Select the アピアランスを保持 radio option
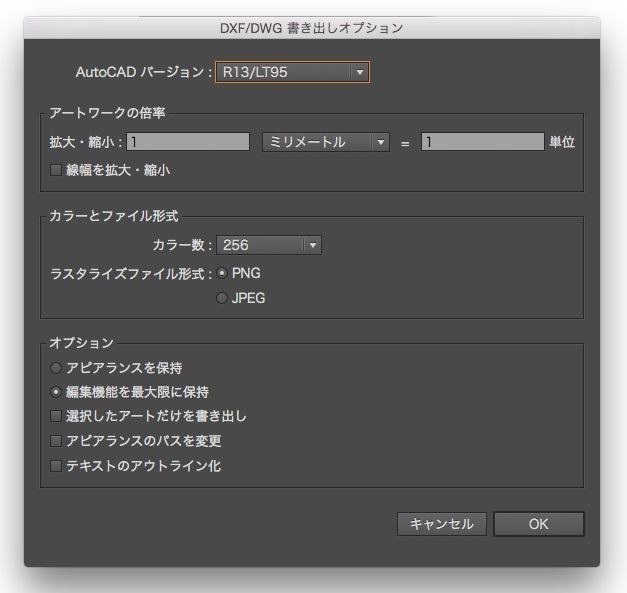627x593 pixels. coord(56,368)
